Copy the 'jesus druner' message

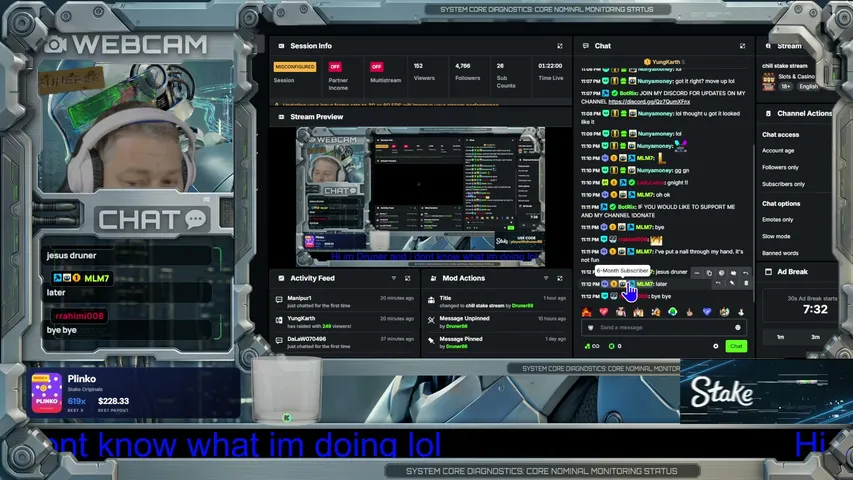(709, 273)
